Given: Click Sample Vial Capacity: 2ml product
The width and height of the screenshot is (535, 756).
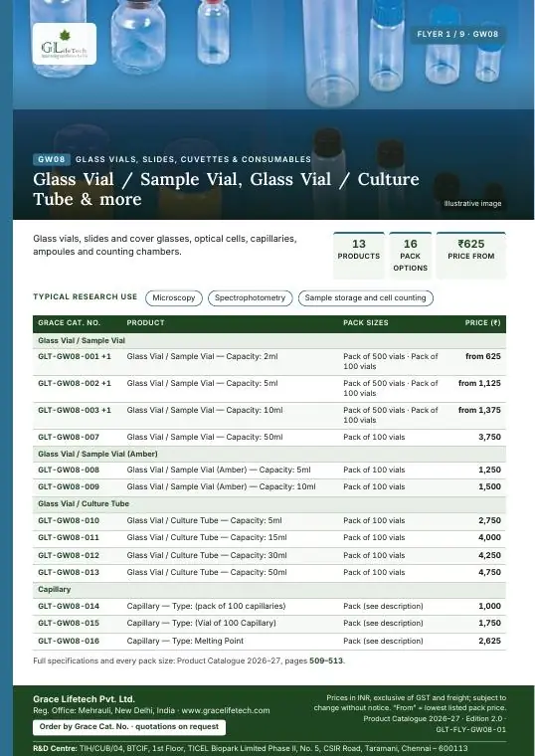Looking at the screenshot, I should [x=203, y=357].
